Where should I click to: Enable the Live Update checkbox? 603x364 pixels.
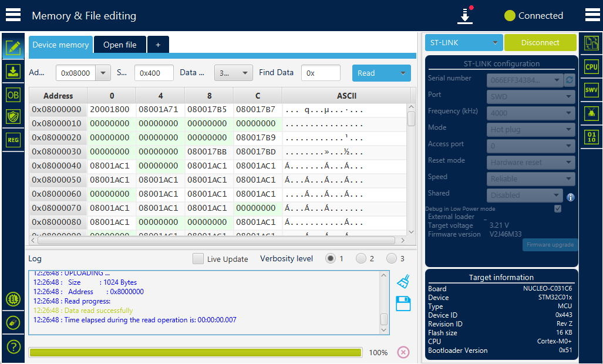[198, 259]
